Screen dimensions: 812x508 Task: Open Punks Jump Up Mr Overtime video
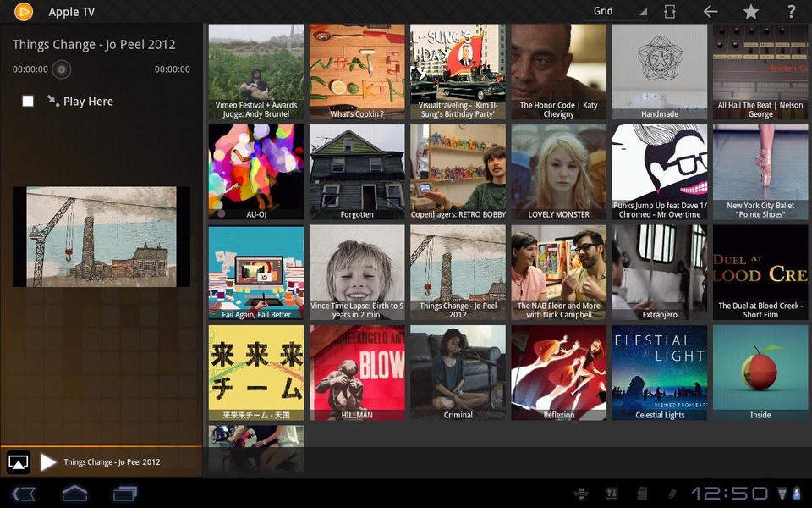coord(660,172)
